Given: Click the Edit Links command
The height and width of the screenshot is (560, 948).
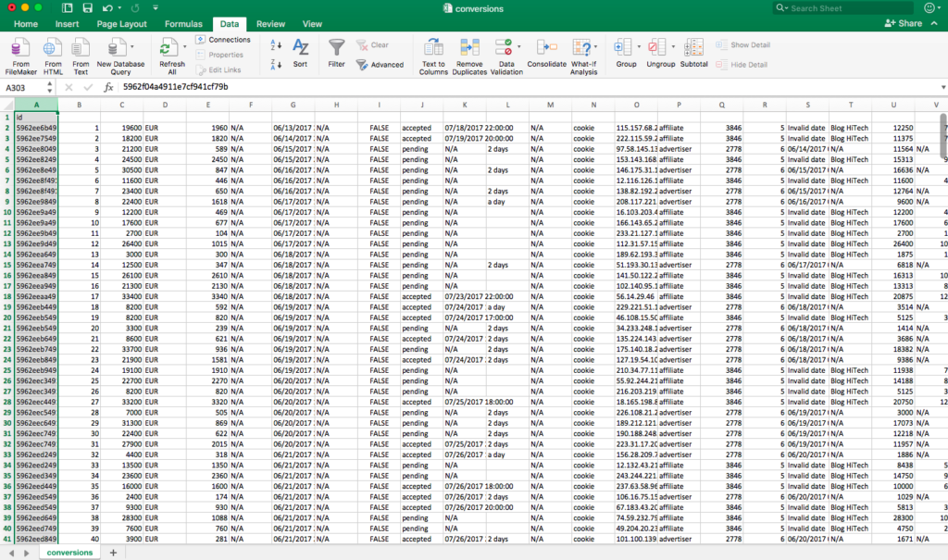Looking at the screenshot, I should coord(220,68).
